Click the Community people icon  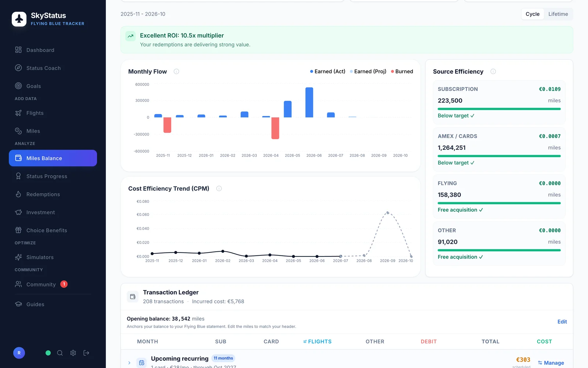(x=18, y=284)
